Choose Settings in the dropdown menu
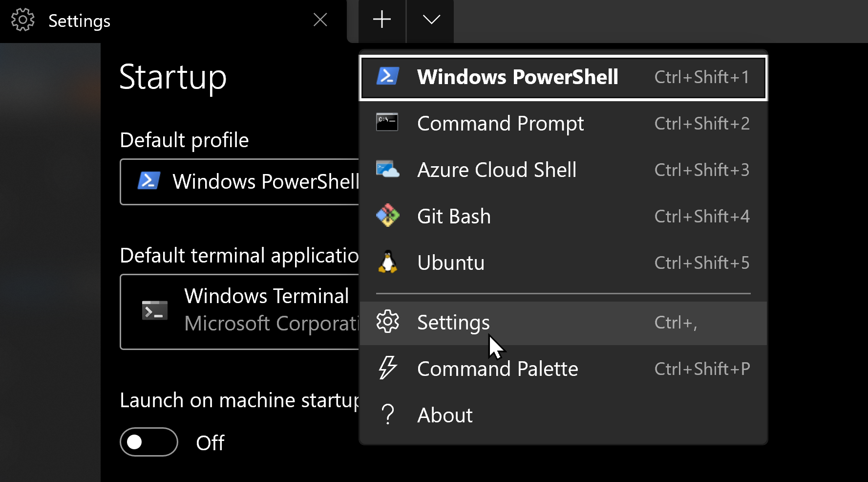Screen dimensions: 868x482 [563, 323]
